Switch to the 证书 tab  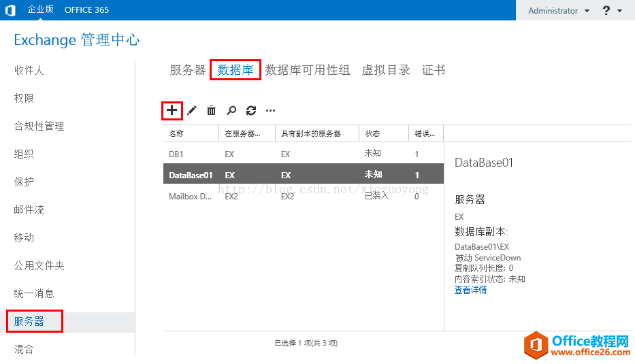tap(434, 69)
